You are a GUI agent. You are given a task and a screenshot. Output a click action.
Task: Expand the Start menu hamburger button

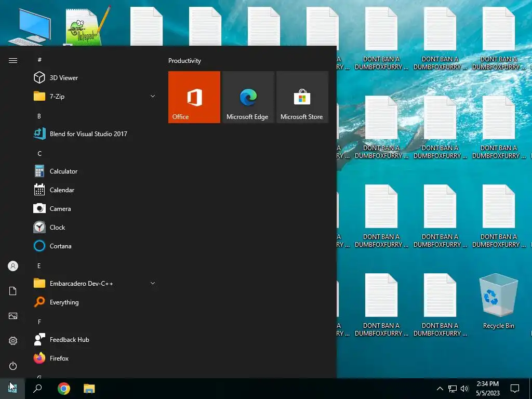point(13,60)
